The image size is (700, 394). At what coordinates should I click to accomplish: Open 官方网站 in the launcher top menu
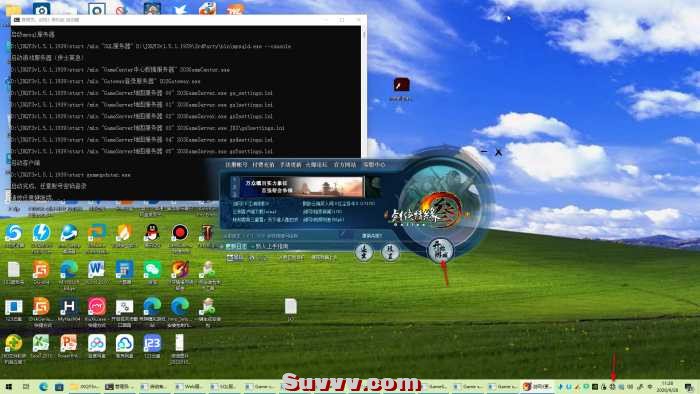click(345, 165)
